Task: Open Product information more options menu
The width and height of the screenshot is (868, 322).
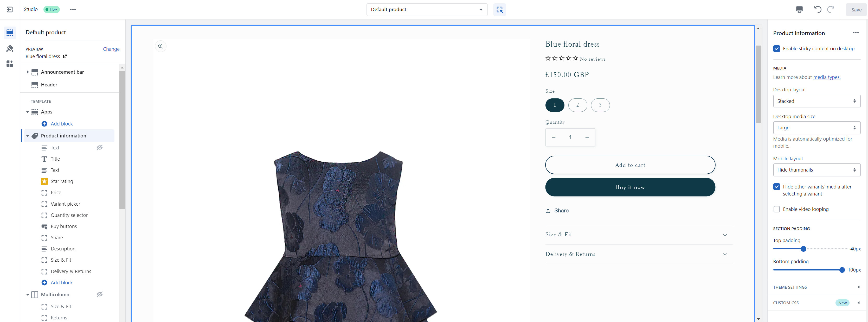Action: pos(856,33)
